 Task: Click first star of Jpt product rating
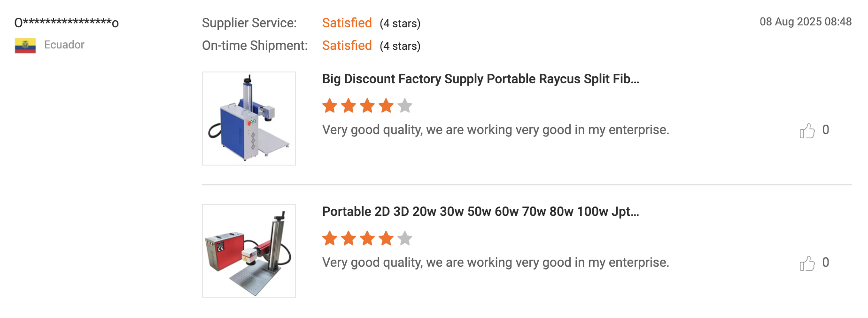pos(330,238)
